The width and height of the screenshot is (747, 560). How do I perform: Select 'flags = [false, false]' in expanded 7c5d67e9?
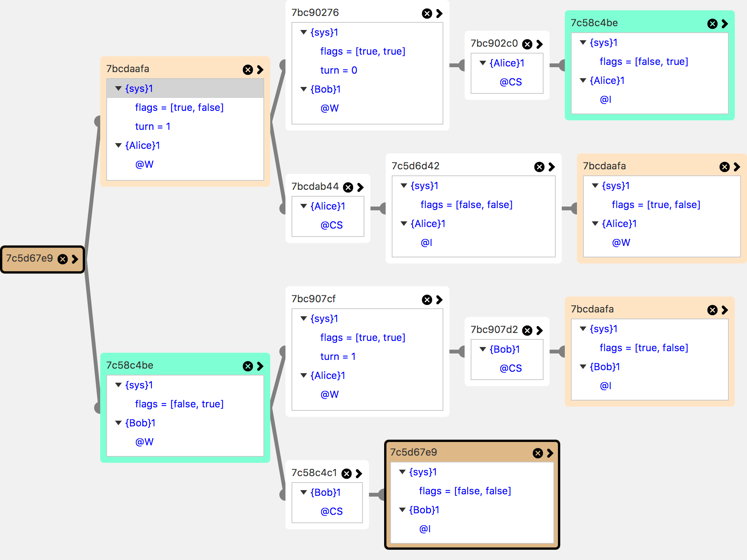[472, 491]
